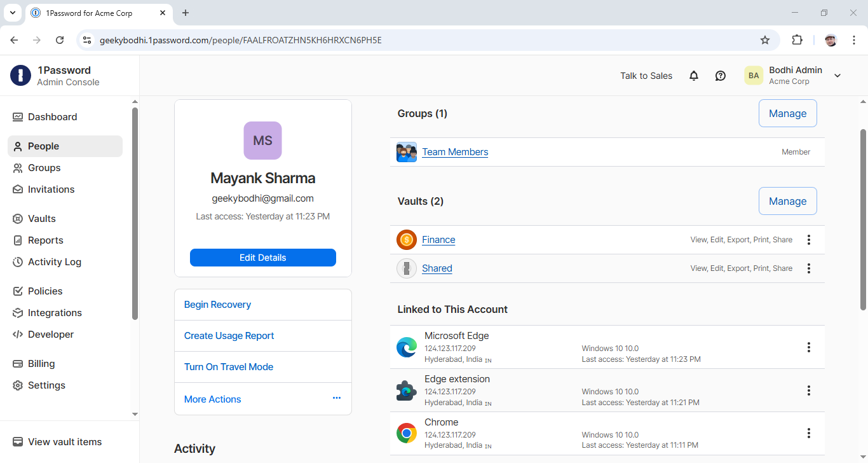Open options for Edge extension device

(809, 390)
